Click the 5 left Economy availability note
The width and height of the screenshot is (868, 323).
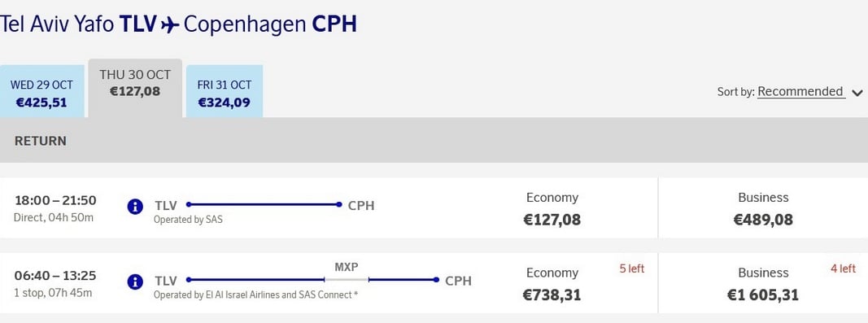pyautogui.click(x=631, y=268)
